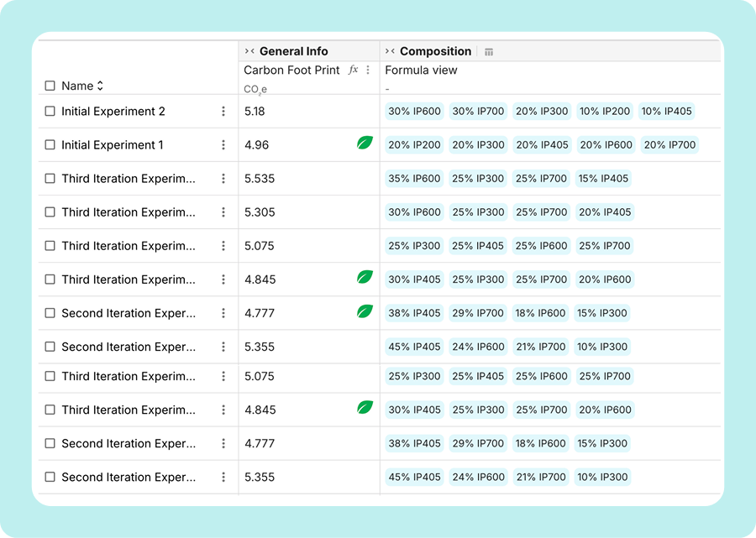756x538 pixels.
Task: Check the box on the 5.535 row
Action: click(x=50, y=179)
